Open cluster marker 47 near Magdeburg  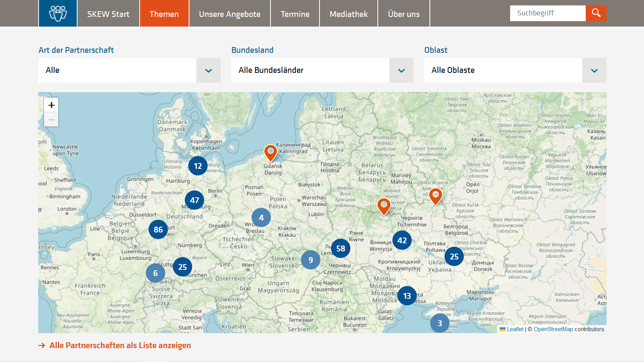(x=194, y=200)
